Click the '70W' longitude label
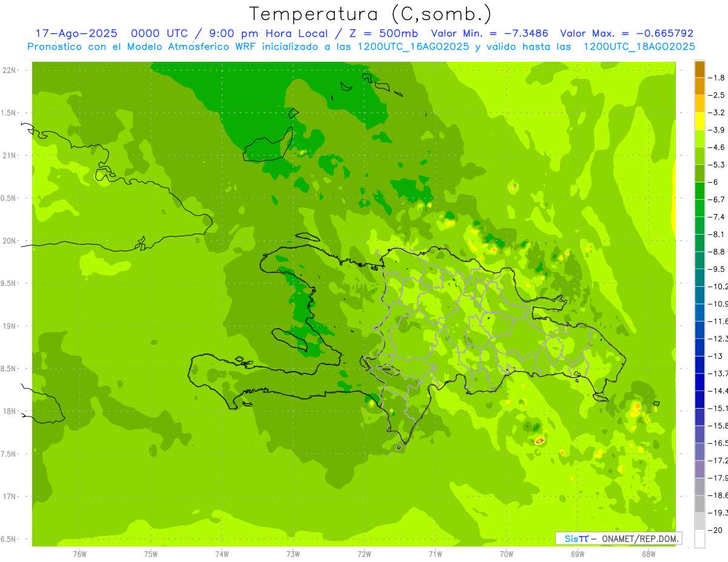 click(x=507, y=554)
